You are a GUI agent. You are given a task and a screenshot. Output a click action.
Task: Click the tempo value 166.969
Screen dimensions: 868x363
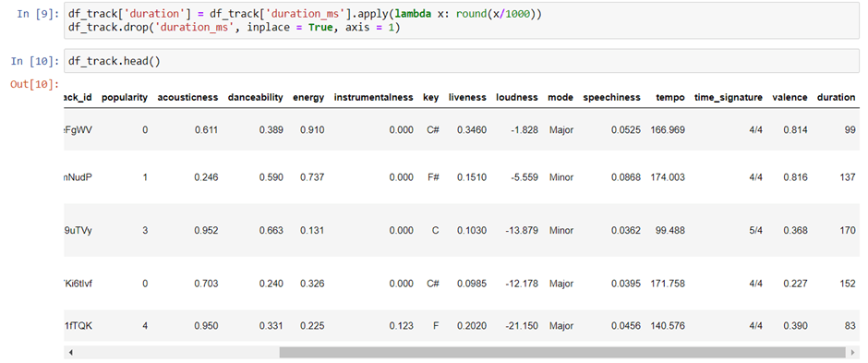click(669, 130)
